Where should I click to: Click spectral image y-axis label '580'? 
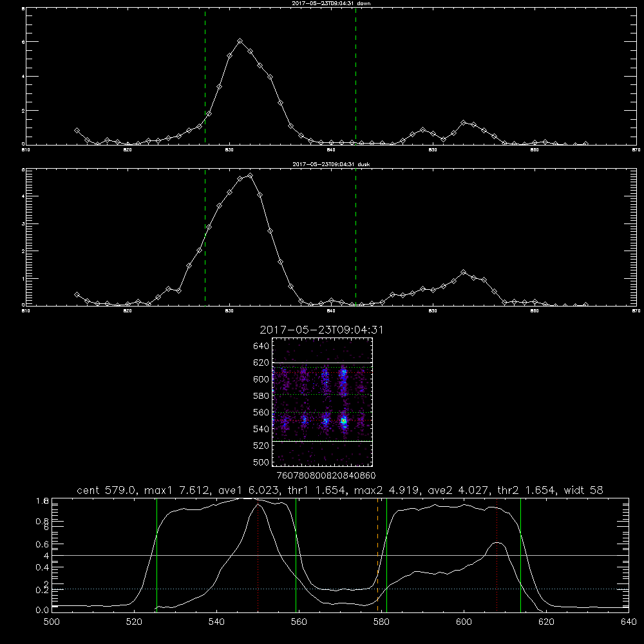point(261,396)
